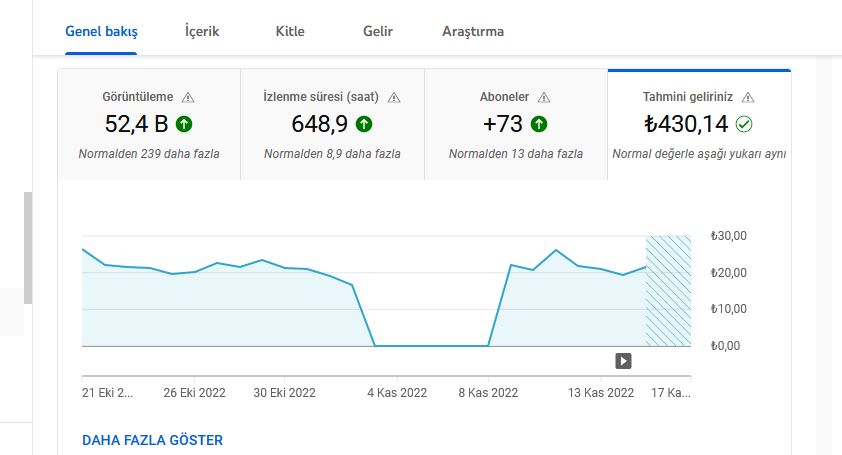
Task: Click the 8 Kas 2022 date label
Action: tap(488, 393)
